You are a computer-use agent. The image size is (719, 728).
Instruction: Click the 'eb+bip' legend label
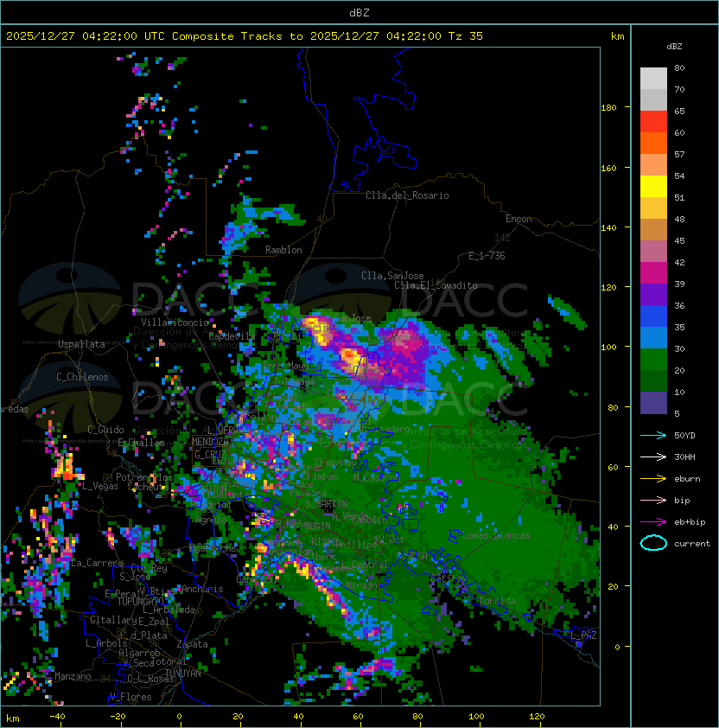click(x=690, y=522)
